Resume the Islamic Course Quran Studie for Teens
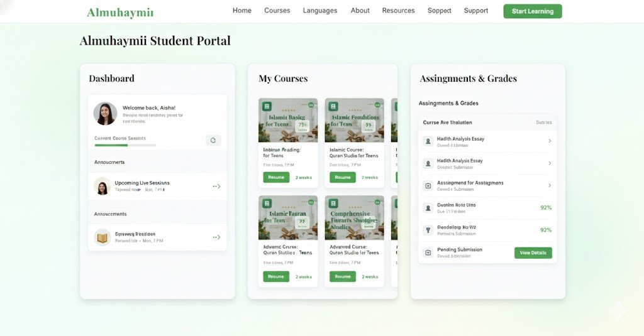Image resolution: width=644 pixels, height=336 pixels. (x=343, y=177)
